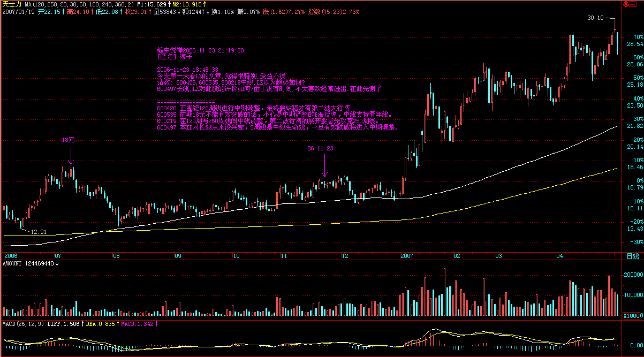The height and width of the screenshot is (357, 644).
Task: Click the 12.91 low price label
Action: pos(39,232)
